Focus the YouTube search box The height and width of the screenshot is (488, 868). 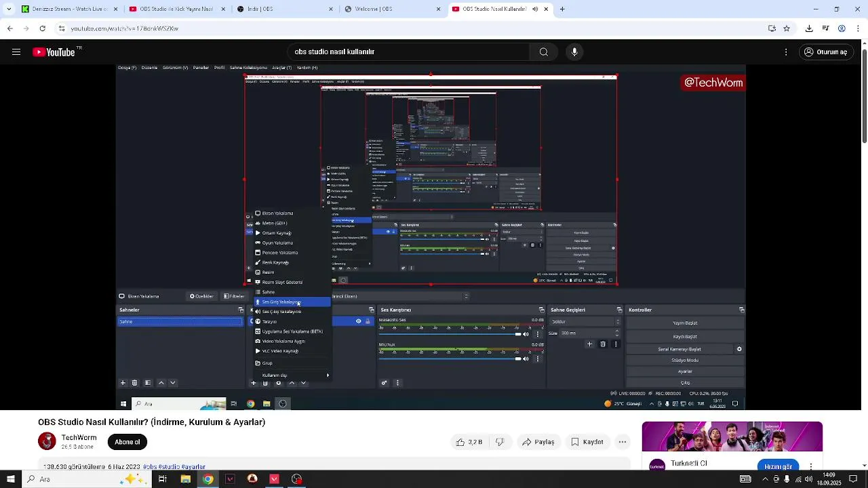407,52
